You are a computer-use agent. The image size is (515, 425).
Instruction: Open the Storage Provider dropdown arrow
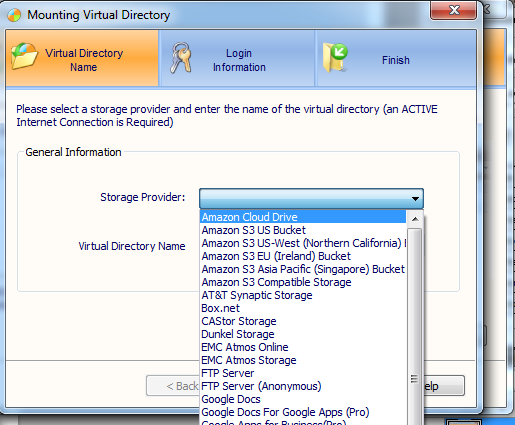[415, 199]
